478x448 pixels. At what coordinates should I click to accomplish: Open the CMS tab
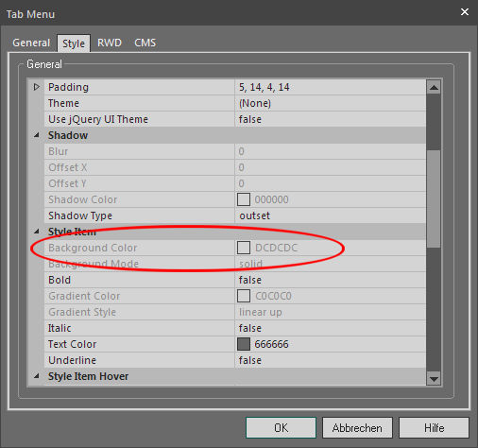145,43
